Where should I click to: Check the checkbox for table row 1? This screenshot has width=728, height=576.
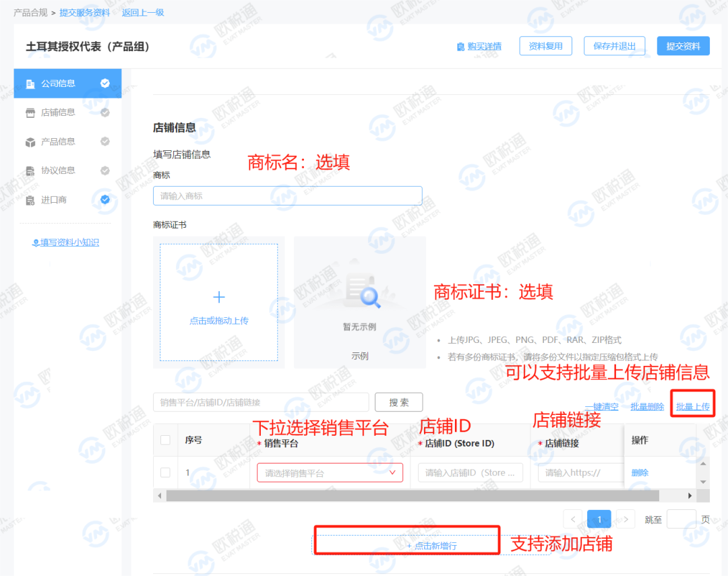tap(165, 472)
